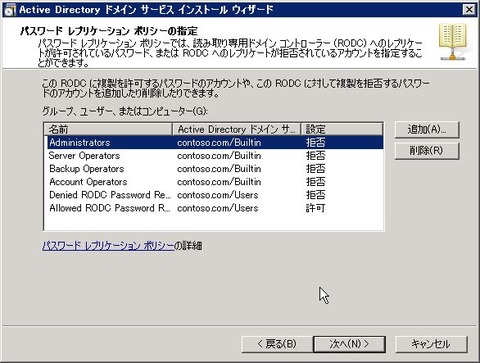The width and height of the screenshot is (480, 363).
Task: Select the Backup Operators row
Action: point(215,169)
